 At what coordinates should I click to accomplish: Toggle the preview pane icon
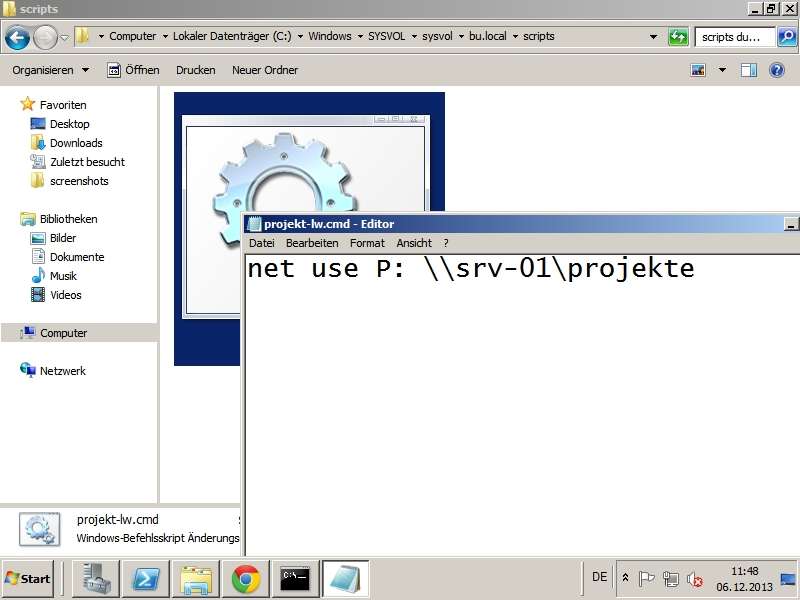click(749, 70)
